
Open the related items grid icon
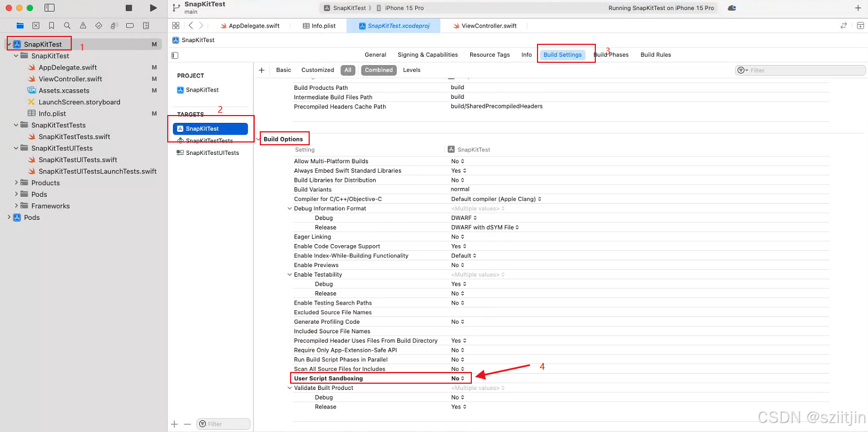point(176,25)
